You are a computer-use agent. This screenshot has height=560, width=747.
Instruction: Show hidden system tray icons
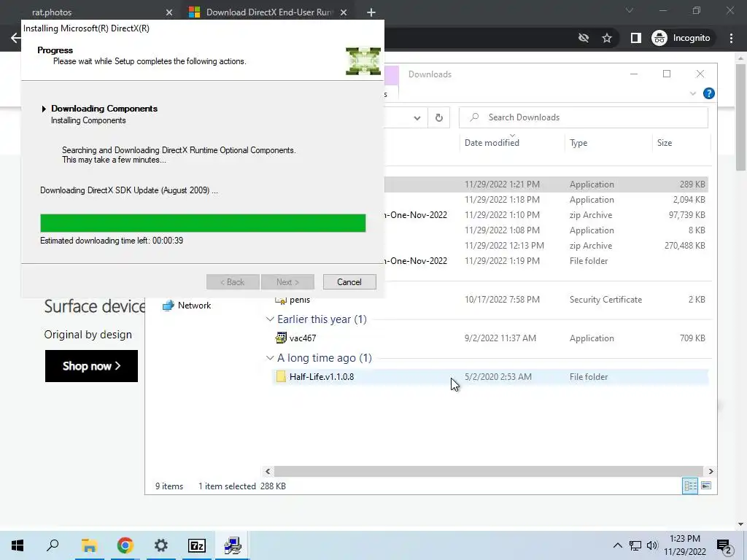click(617, 545)
